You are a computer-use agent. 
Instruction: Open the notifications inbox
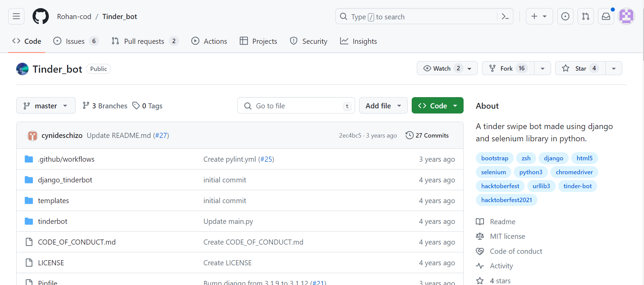point(606,16)
